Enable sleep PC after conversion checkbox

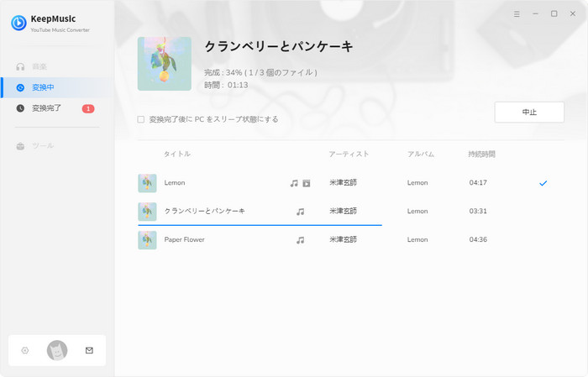coord(140,119)
